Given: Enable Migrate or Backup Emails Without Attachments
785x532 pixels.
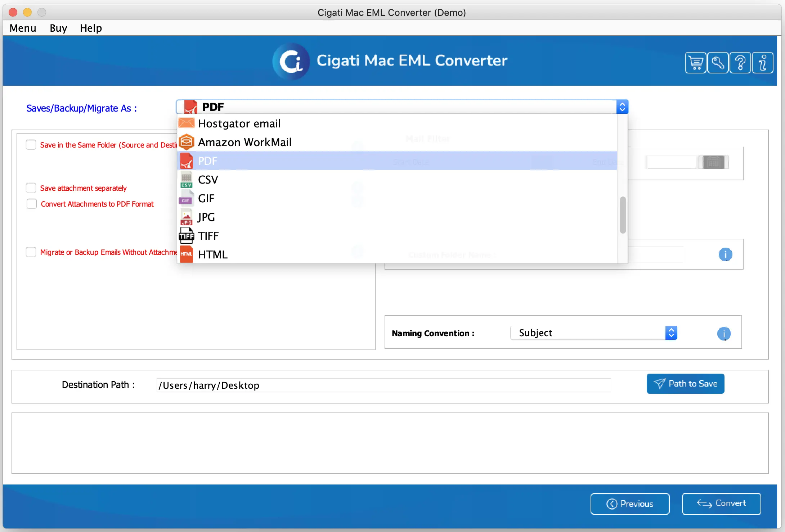Looking at the screenshot, I should coord(31,252).
